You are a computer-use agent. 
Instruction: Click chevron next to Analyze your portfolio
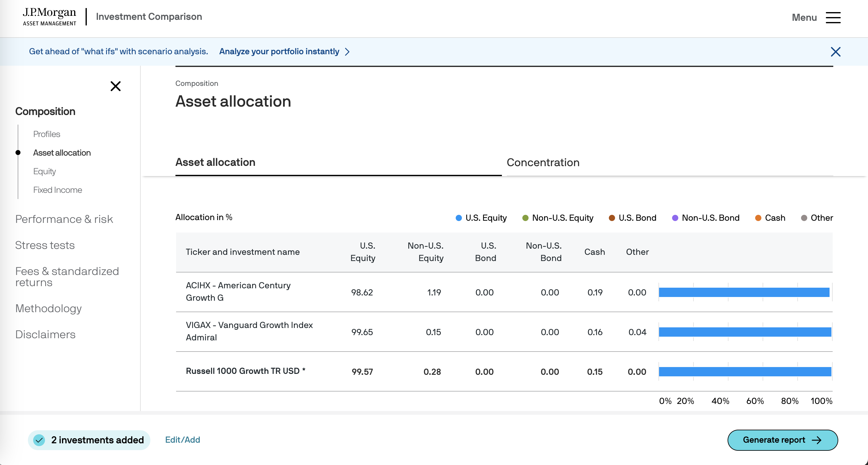348,51
